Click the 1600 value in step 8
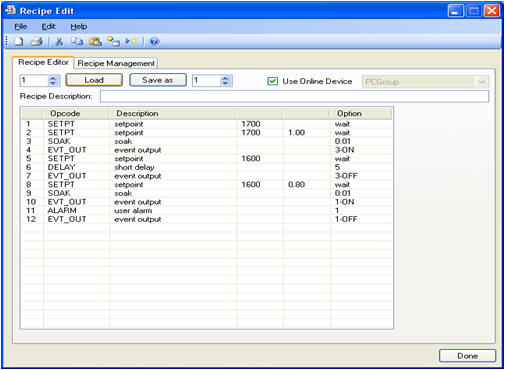 point(251,185)
